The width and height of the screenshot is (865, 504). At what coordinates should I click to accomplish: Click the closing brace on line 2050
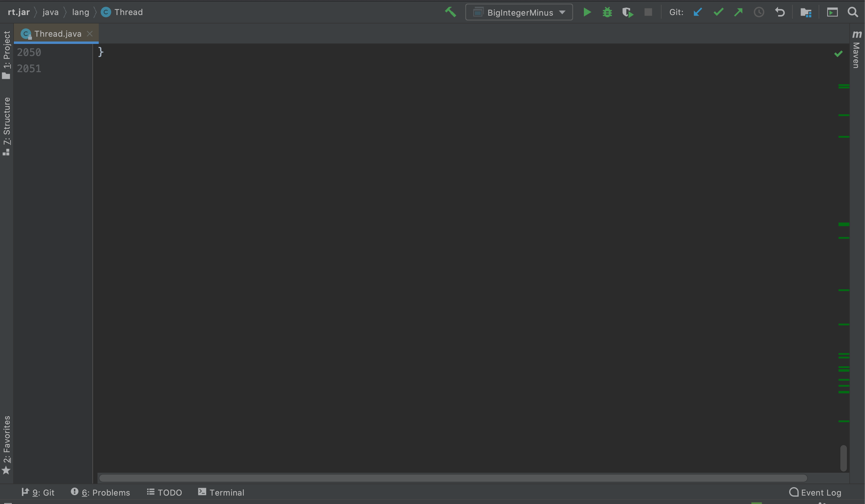tap(101, 52)
